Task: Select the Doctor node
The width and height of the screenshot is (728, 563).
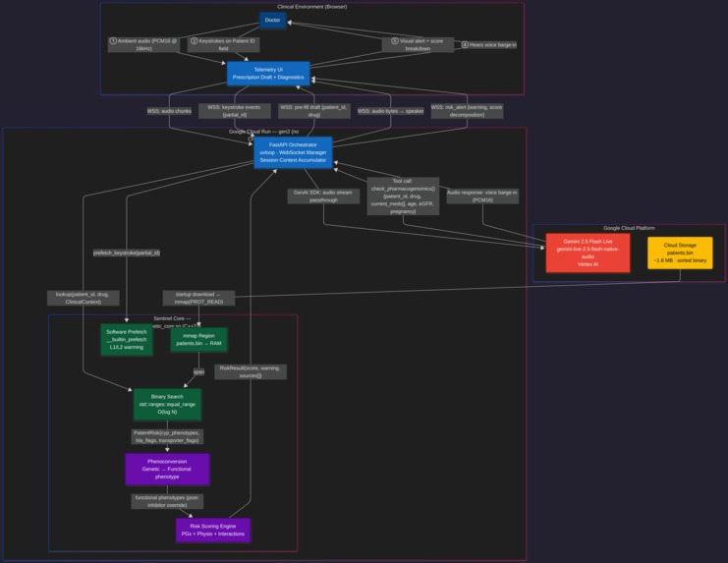Action: coord(272,20)
